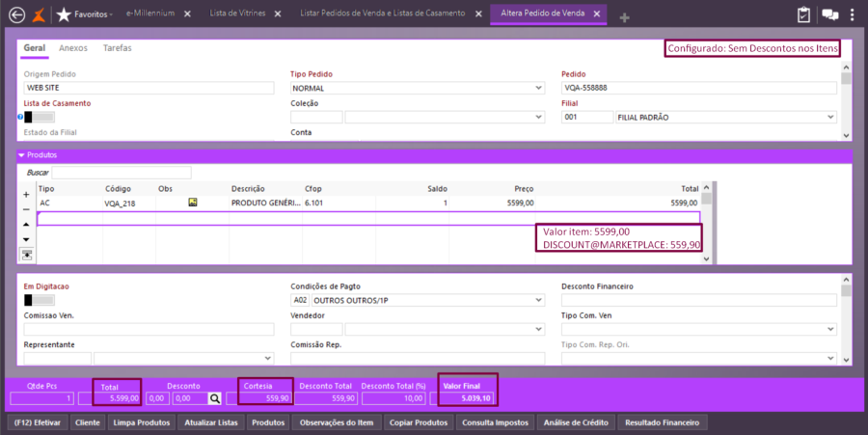The height and width of the screenshot is (435, 868).
Task: Click the Comissao Ven. field
Action: (149, 329)
